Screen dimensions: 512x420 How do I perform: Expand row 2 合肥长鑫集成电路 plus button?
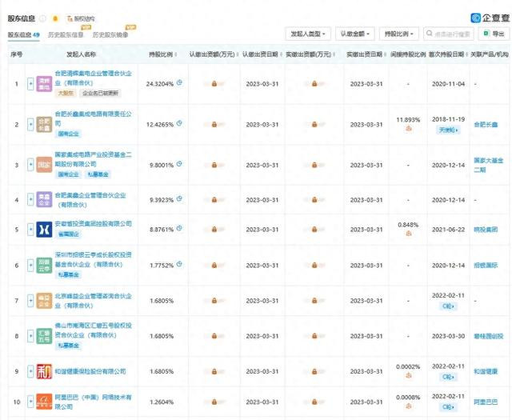pyautogui.click(x=30, y=125)
